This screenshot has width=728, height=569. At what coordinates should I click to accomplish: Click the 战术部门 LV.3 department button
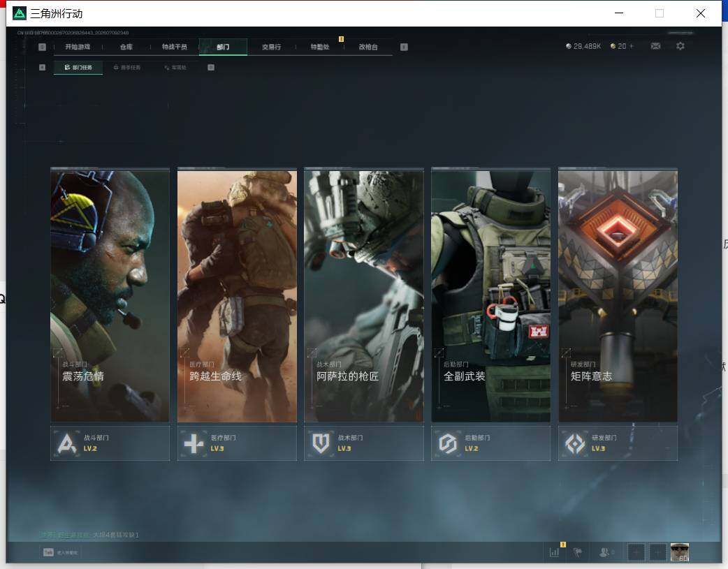tap(364, 443)
